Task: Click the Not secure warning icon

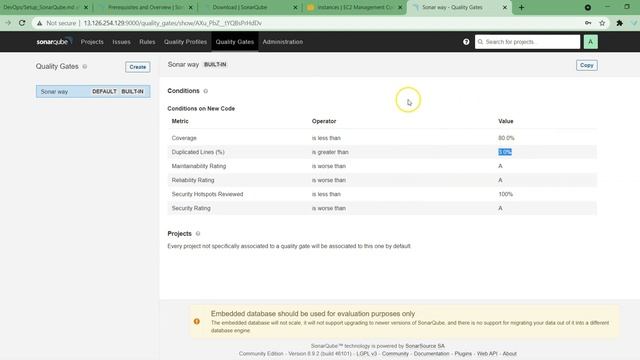Action: (x=40, y=23)
